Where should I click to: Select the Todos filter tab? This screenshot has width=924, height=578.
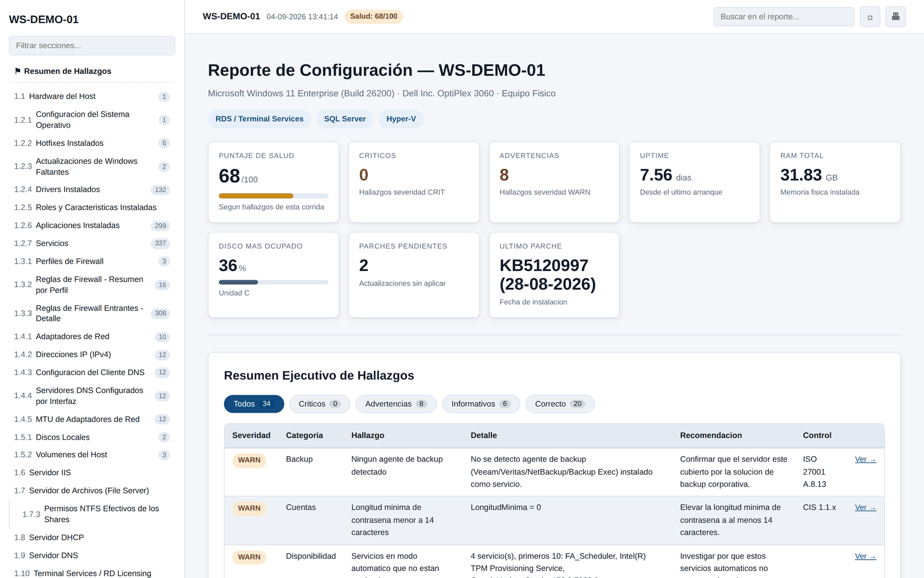(254, 404)
